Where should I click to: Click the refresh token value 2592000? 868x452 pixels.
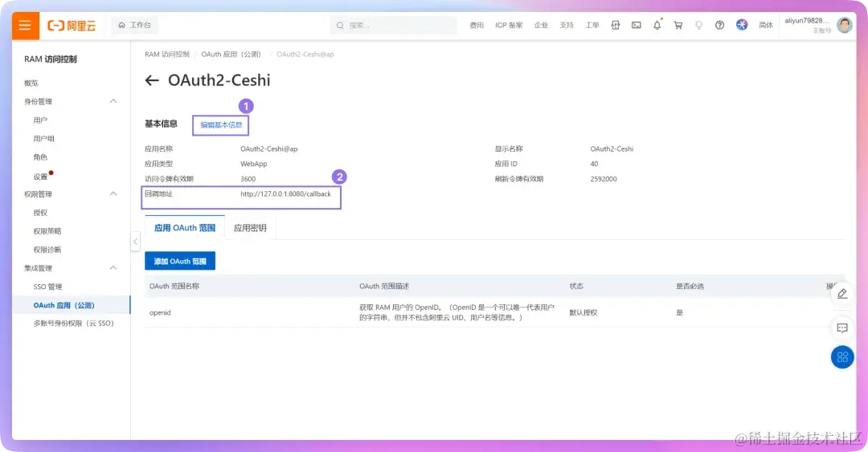[x=604, y=179]
